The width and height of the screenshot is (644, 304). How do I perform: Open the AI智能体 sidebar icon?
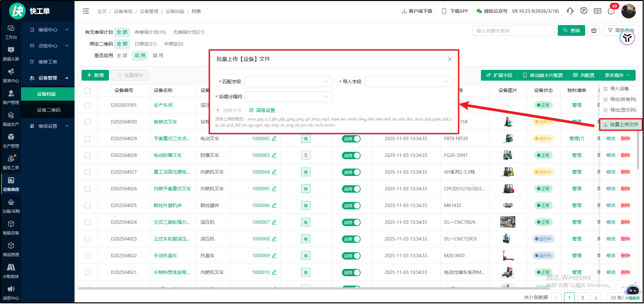tap(11, 271)
